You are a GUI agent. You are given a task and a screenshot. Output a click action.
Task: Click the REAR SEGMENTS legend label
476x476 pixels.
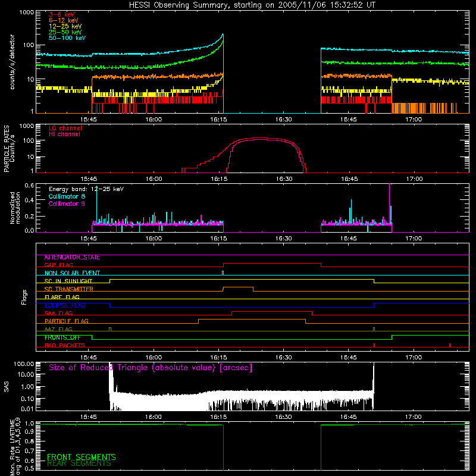(x=79, y=464)
